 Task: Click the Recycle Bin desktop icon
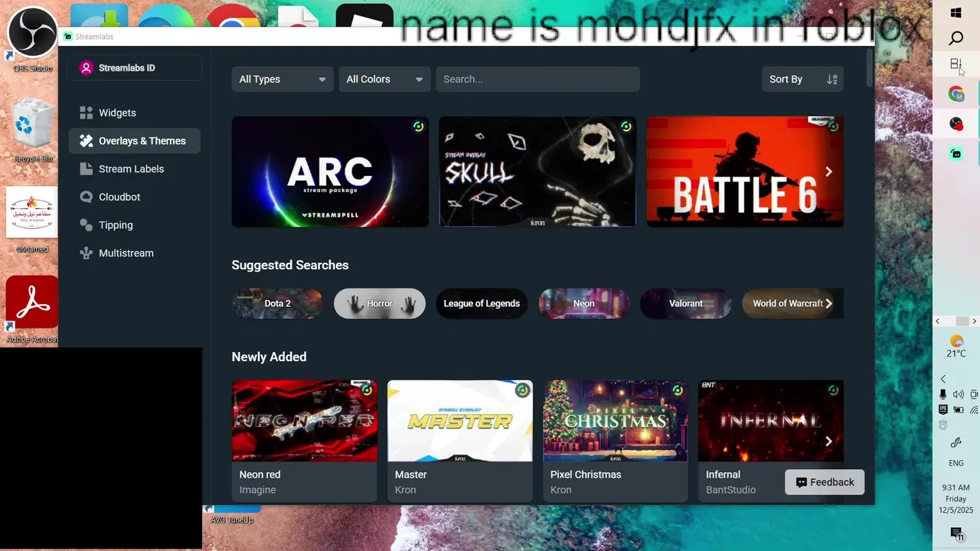pos(33,132)
